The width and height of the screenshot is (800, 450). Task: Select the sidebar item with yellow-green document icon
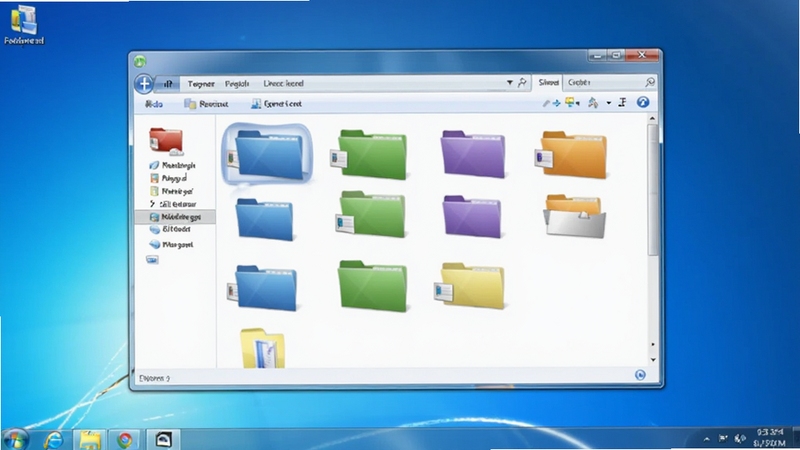(x=171, y=191)
